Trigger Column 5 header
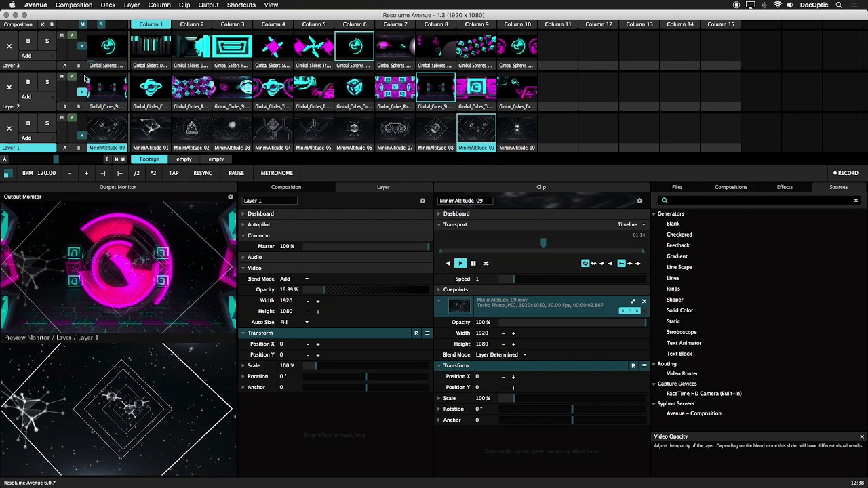 (x=313, y=24)
